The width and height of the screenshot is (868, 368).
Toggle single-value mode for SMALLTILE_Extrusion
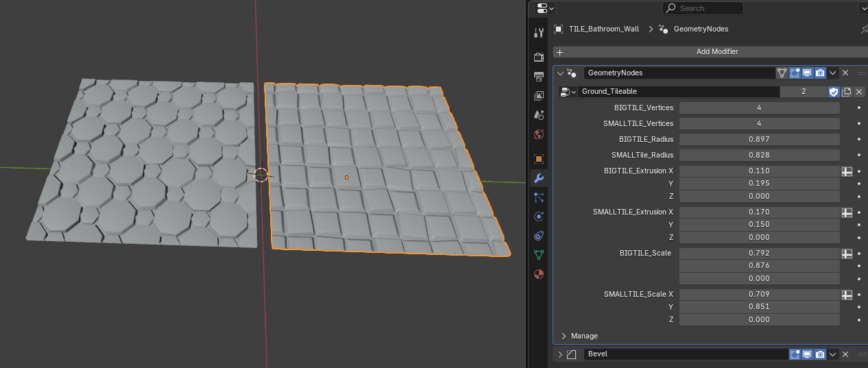tap(847, 212)
